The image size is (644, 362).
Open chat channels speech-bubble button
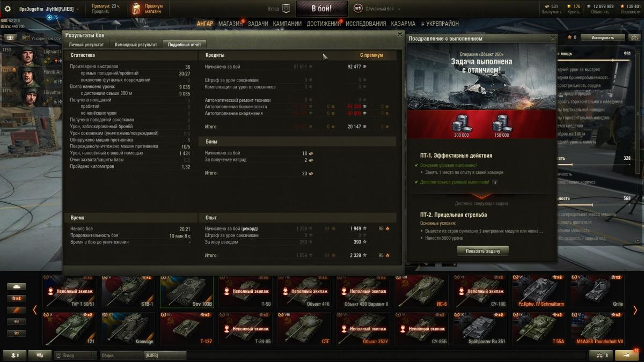40,355
